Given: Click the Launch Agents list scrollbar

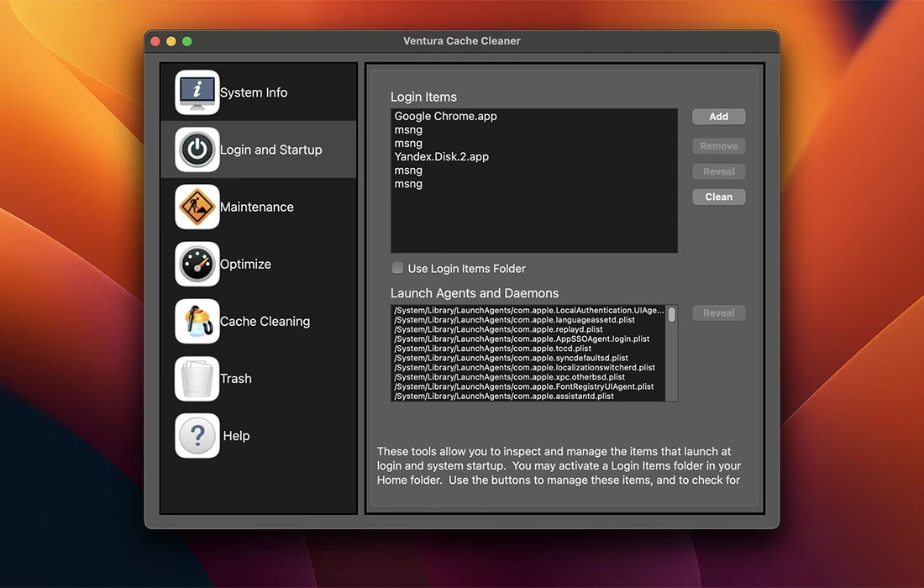Looking at the screenshot, I should [671, 316].
